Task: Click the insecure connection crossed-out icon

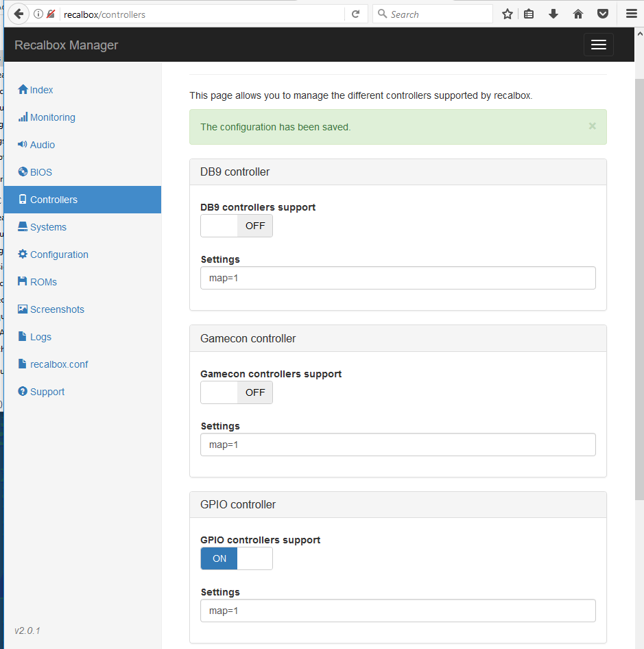Action: click(51, 14)
